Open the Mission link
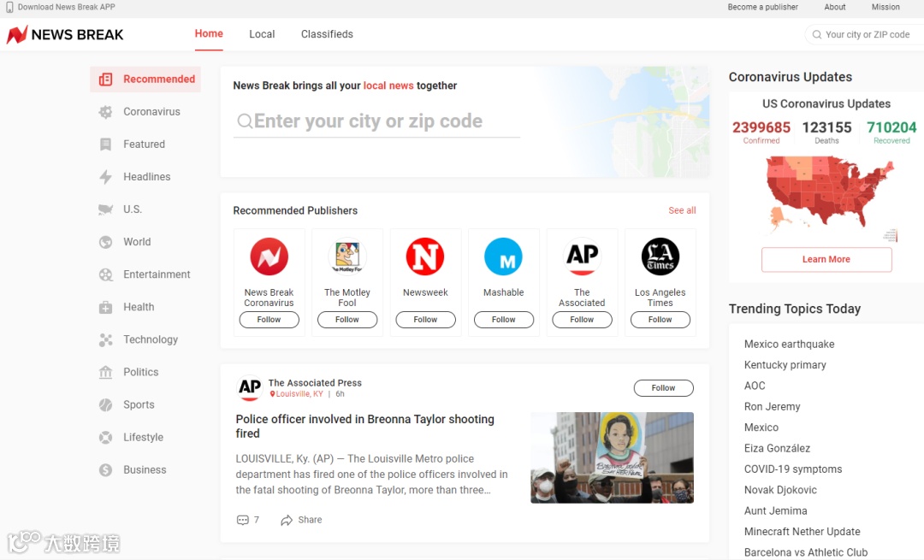Image resolution: width=924 pixels, height=560 pixels. click(885, 7)
